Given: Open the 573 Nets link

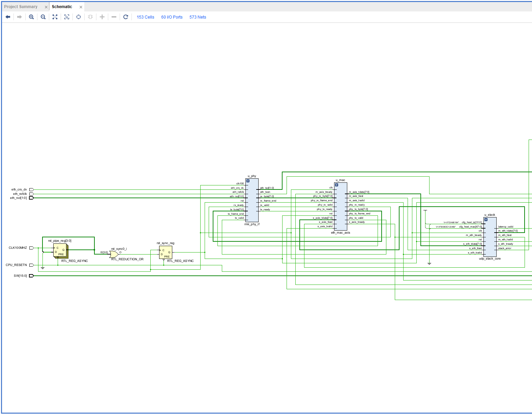Looking at the screenshot, I should [198, 17].
